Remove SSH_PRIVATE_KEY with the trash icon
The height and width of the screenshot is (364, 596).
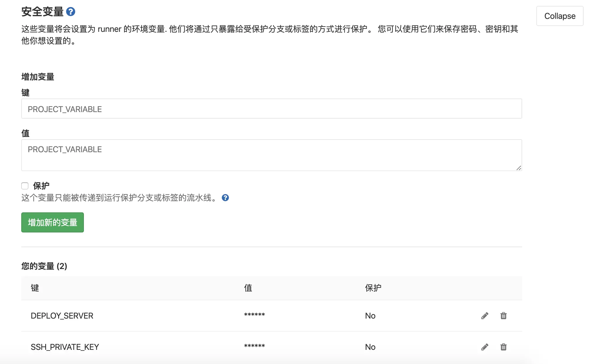503,347
